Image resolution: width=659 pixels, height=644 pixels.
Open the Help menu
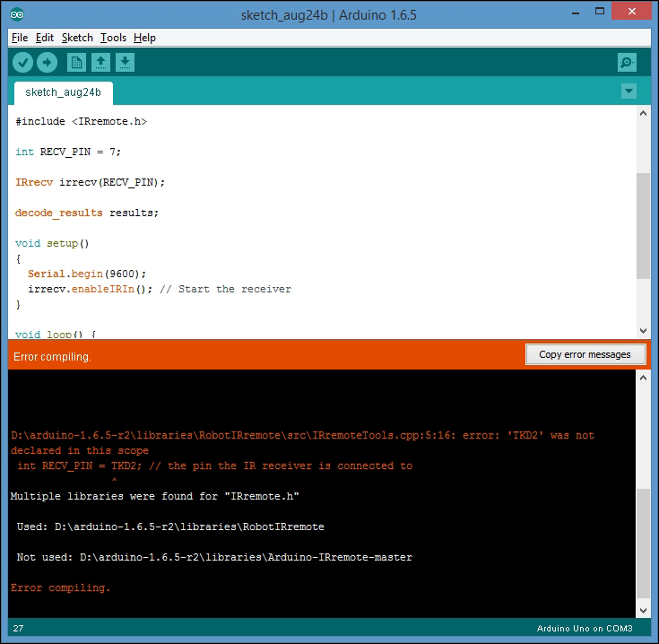(x=144, y=38)
